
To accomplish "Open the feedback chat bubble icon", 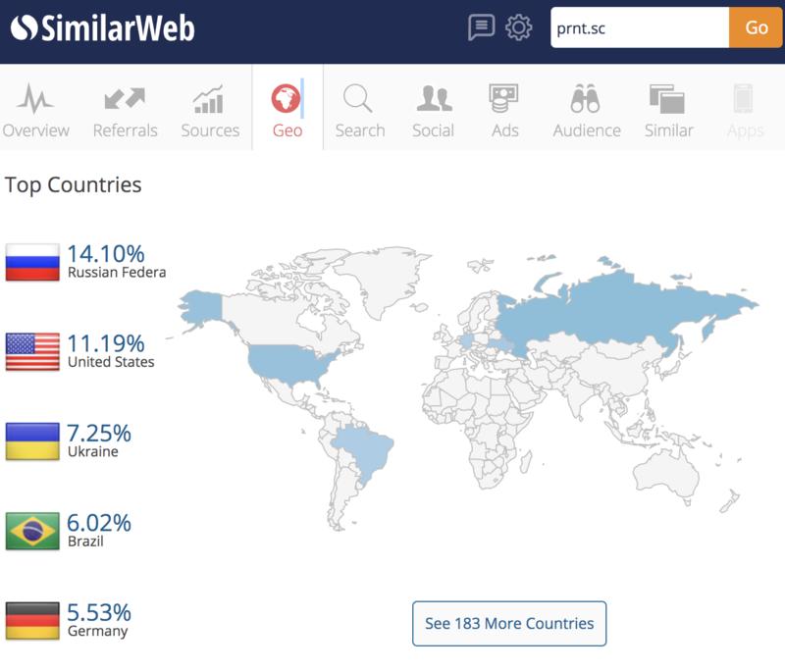I will pyautogui.click(x=481, y=27).
